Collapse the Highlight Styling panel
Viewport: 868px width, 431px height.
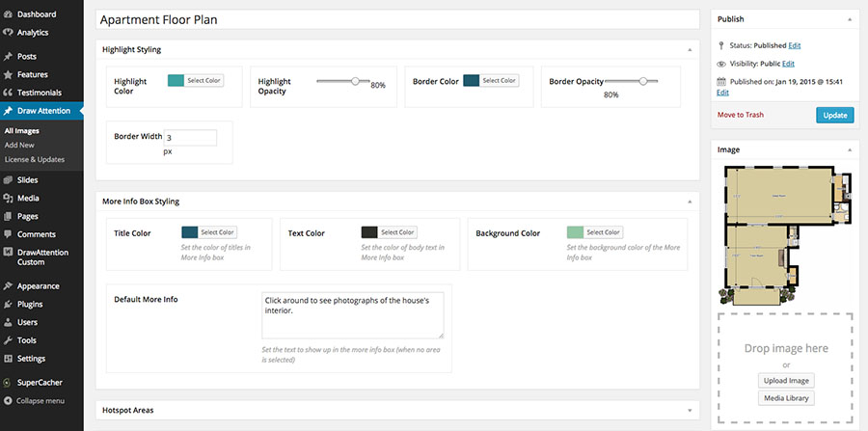(690, 49)
